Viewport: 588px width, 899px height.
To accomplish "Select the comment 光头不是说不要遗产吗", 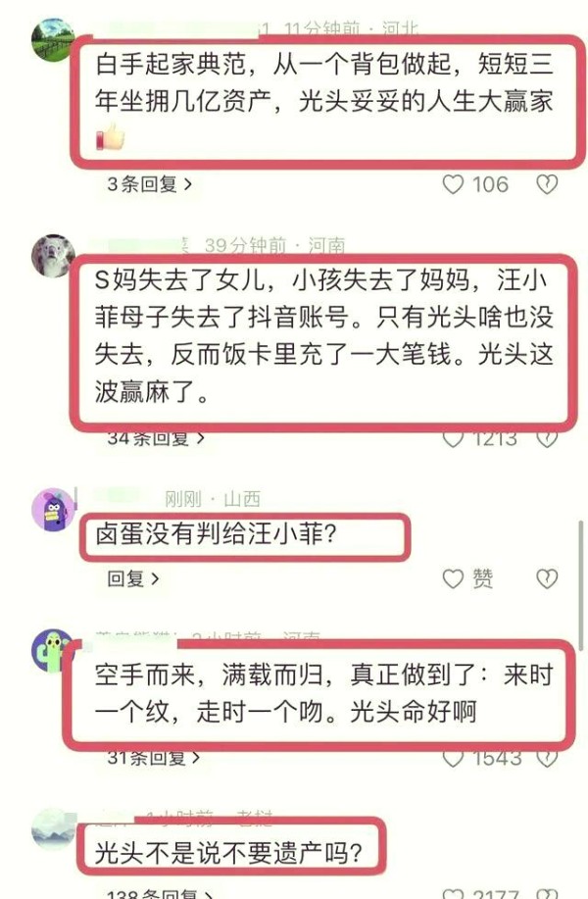I will pyautogui.click(x=228, y=853).
